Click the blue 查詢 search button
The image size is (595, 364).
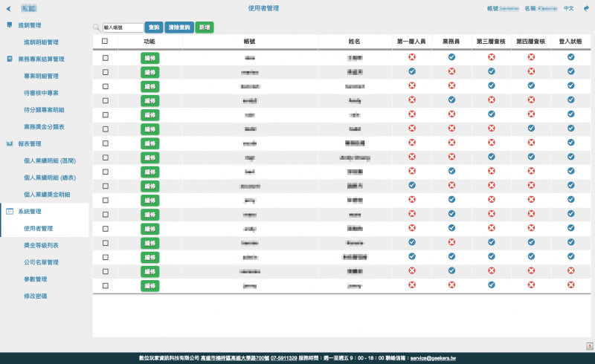[x=154, y=27]
